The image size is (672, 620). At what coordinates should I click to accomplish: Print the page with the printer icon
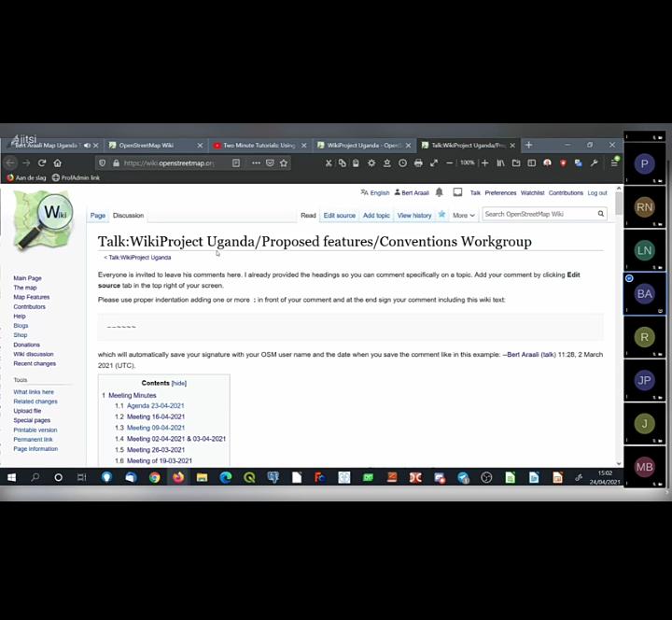tap(418, 162)
